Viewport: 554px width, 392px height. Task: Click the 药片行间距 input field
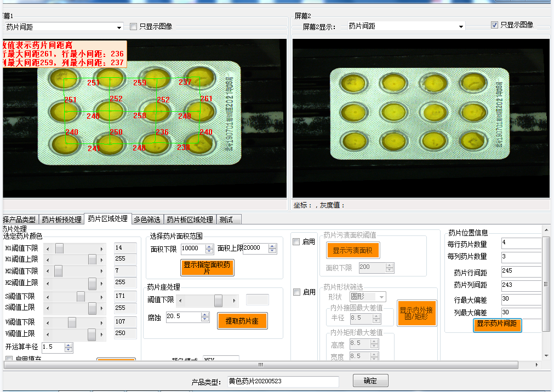click(x=521, y=271)
